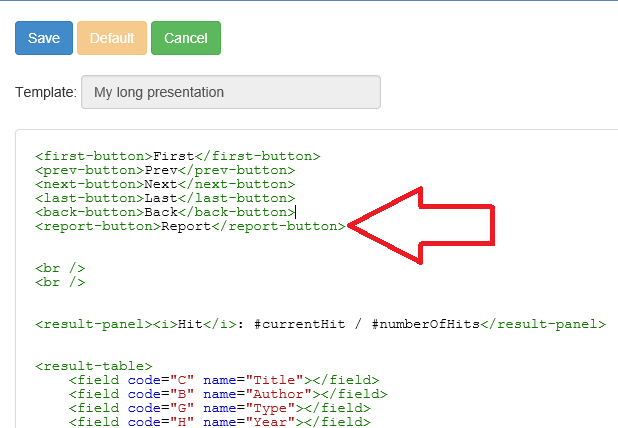This screenshot has height=428, width=618.
Task: Click the blue Save button
Action: coord(44,38)
